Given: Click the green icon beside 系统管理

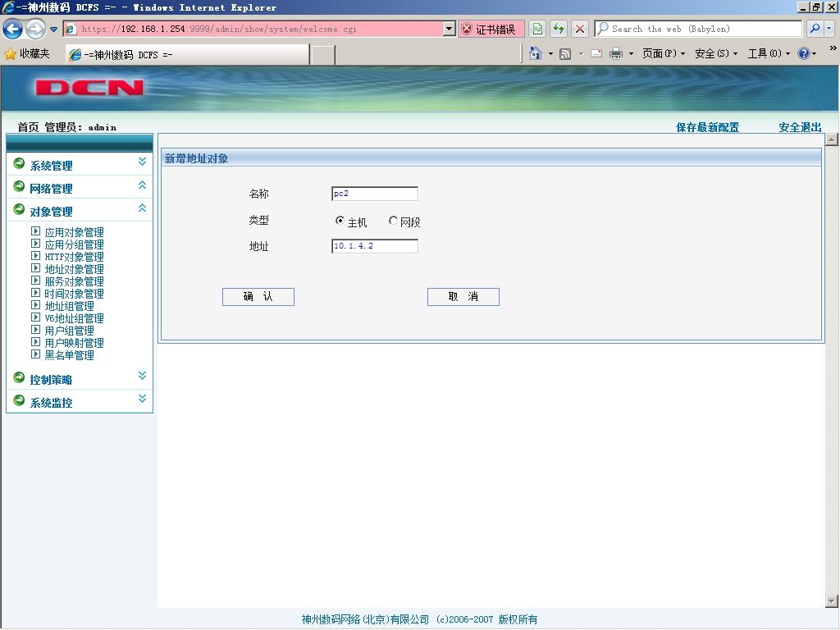Looking at the screenshot, I should coord(19,163).
